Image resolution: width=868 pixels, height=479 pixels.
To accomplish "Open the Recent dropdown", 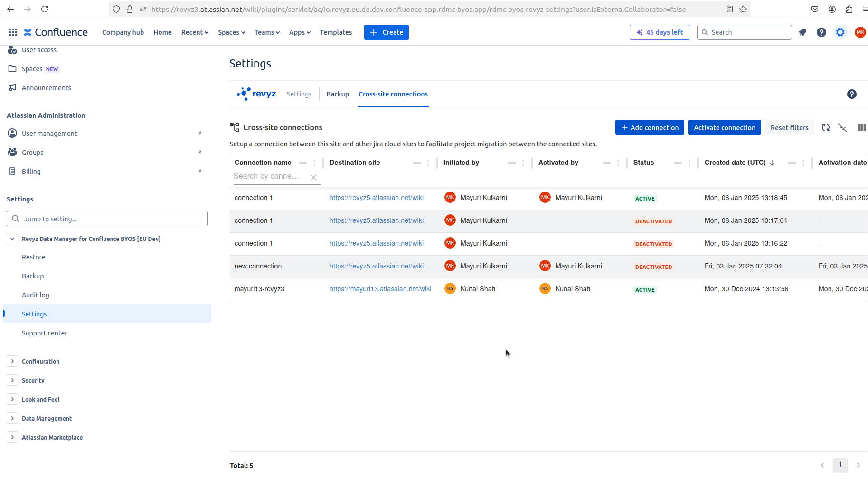I will 195,32.
